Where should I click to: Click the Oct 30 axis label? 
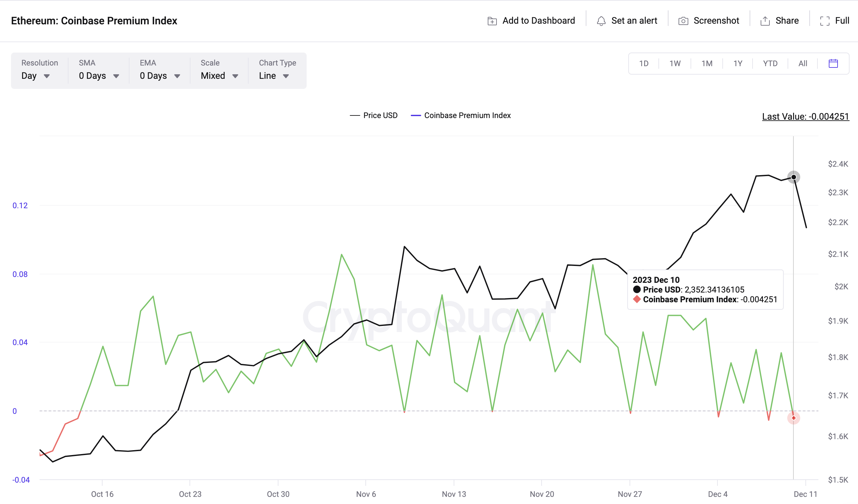(x=278, y=494)
